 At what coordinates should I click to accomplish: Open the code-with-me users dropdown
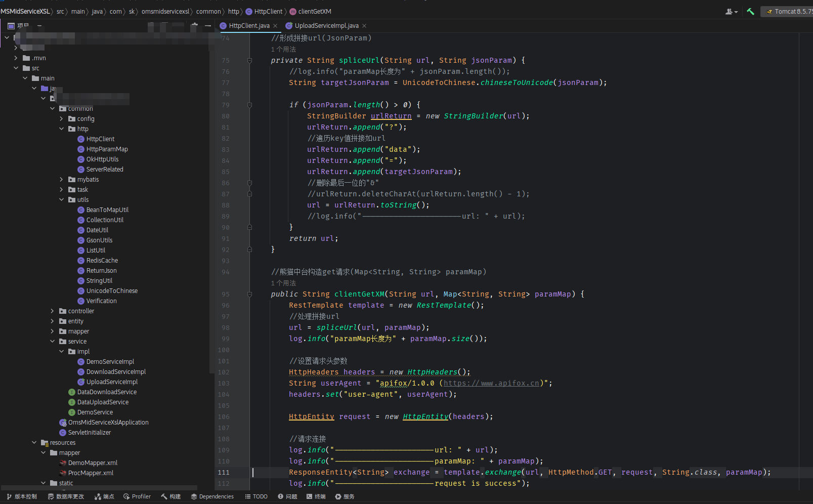[732, 11]
